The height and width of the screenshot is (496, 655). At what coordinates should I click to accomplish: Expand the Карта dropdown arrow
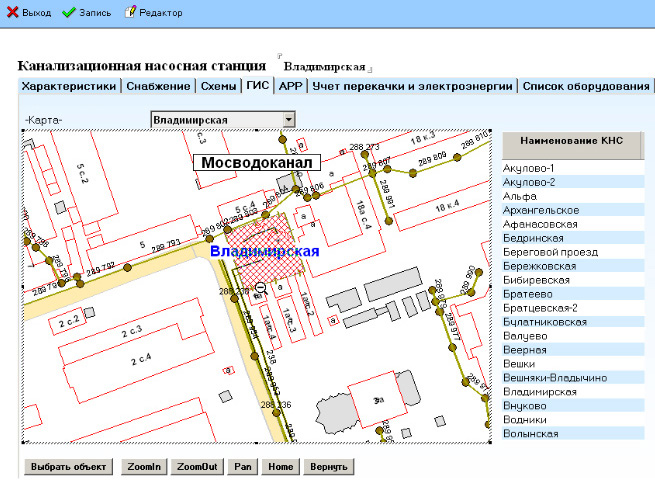click(x=288, y=120)
